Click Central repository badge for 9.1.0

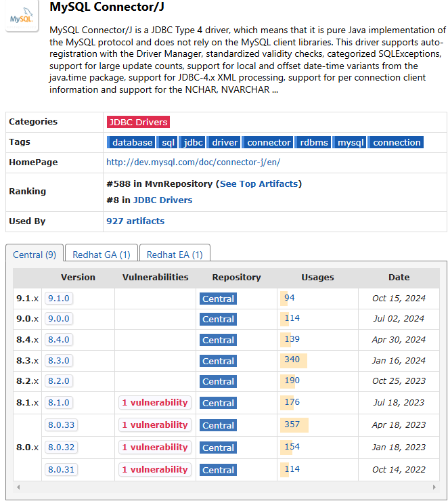click(x=218, y=299)
